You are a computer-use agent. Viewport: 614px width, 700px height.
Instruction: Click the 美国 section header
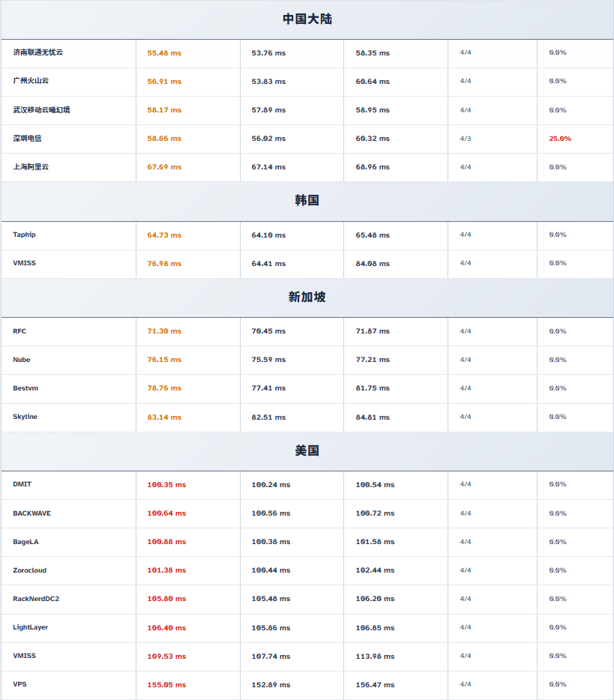tap(307, 451)
